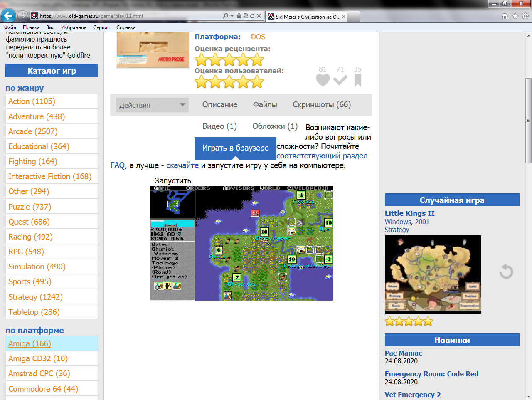Open the Видео (1) tab
This screenshot has width=532, height=400.
[219, 126]
